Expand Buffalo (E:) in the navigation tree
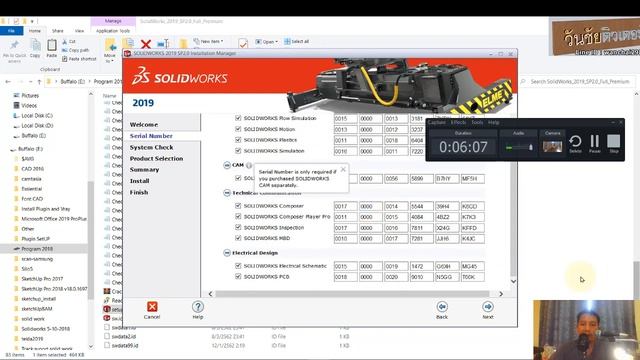The image size is (640, 360). point(11,149)
